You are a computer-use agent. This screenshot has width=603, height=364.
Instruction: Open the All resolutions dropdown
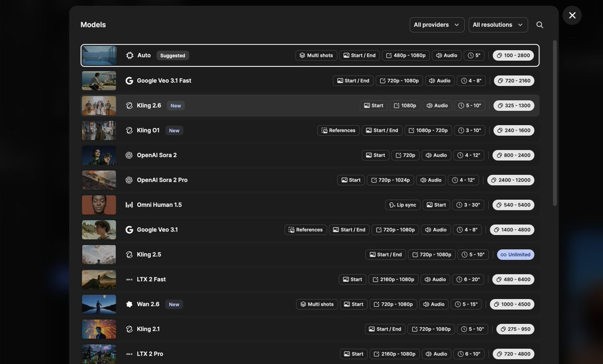[498, 25]
